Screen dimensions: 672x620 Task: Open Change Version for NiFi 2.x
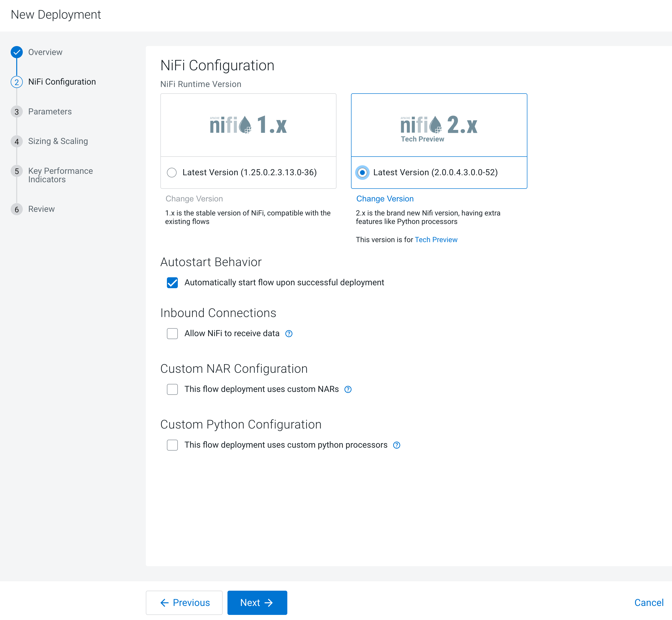click(x=385, y=199)
